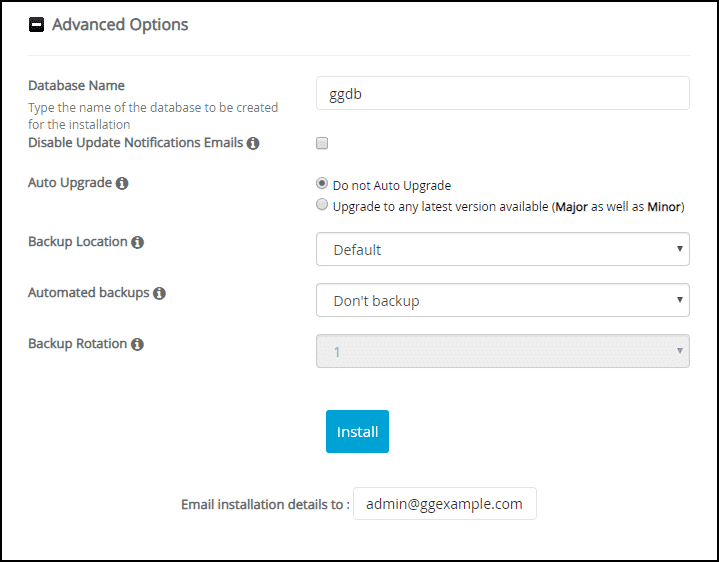719x562 pixels.
Task: Open Automated backups Don't backup dropdown
Action: coord(503,300)
